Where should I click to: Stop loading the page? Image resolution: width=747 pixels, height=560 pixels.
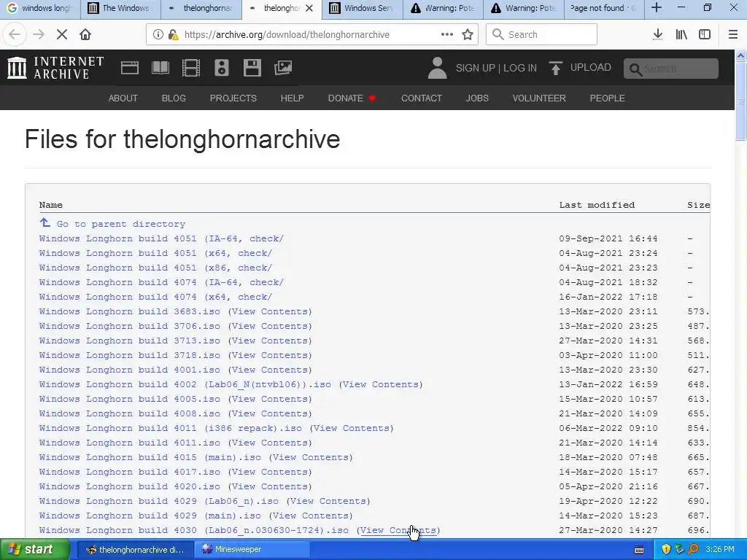62,34
